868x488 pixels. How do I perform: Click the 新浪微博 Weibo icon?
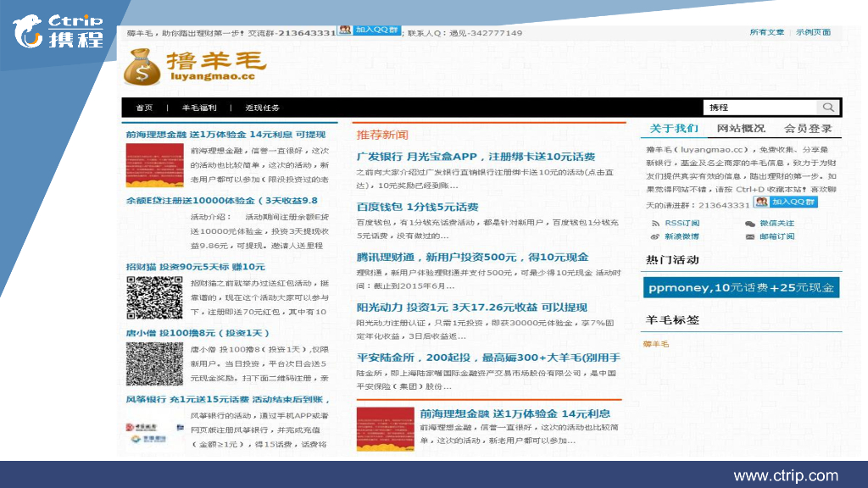coord(655,236)
